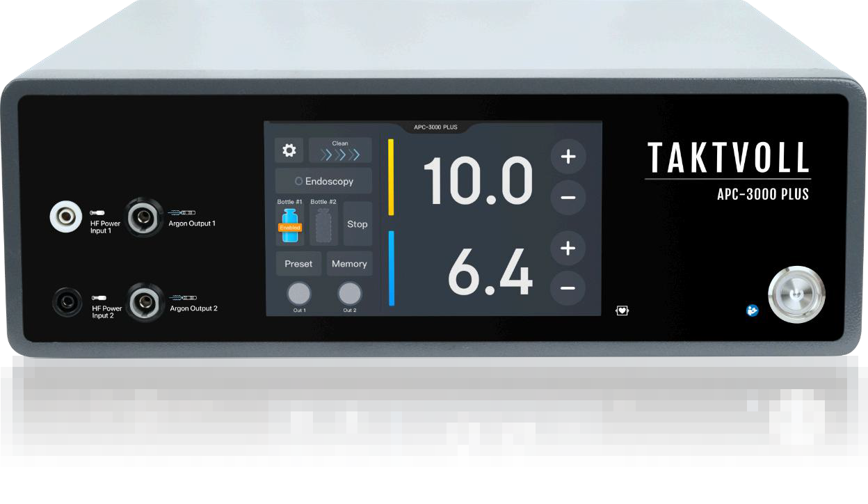Push the round metal power button

[796, 294]
